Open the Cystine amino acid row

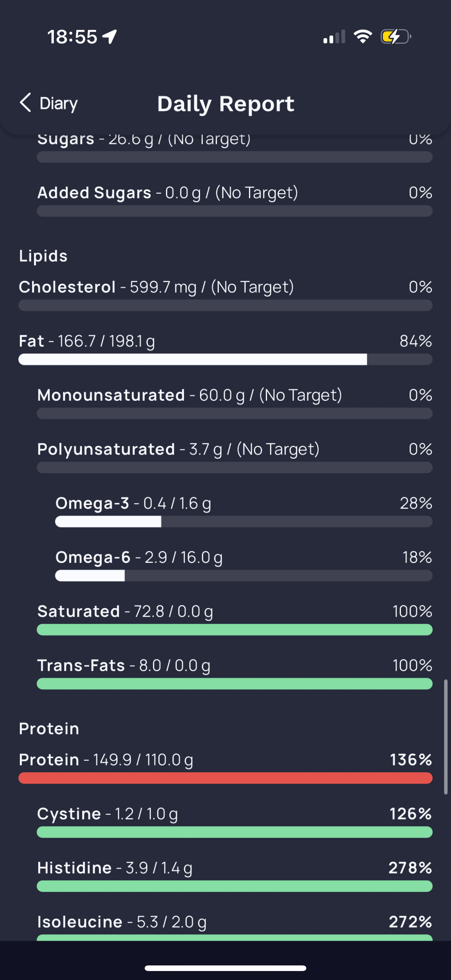click(x=234, y=822)
